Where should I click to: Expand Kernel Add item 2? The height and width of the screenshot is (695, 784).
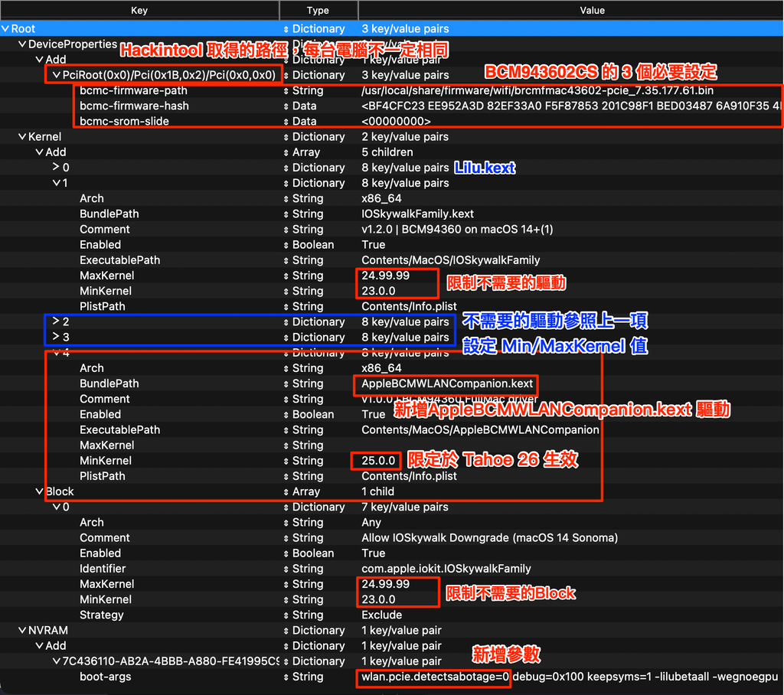(56, 321)
